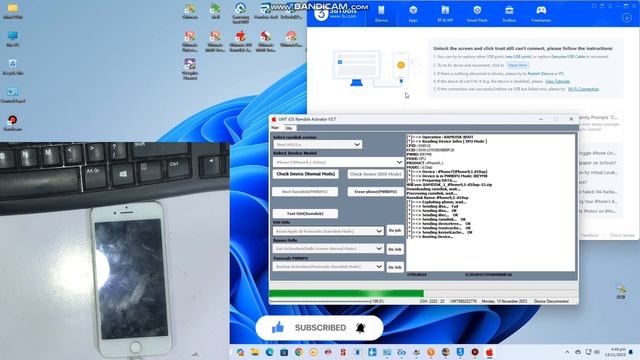Screen dimensions: 640x360
Task: Open the Device tab in 3uTools
Action: coord(381,13)
